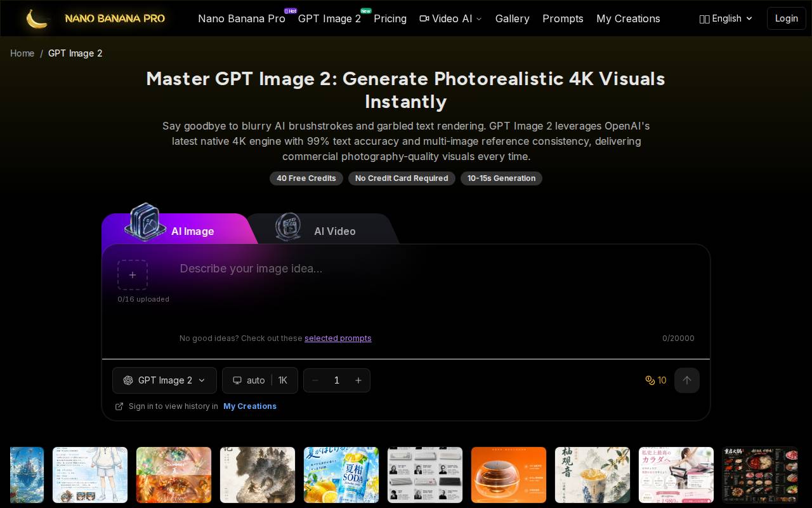812x508 pixels.
Task: Increase image count with the plus button
Action: pos(358,380)
